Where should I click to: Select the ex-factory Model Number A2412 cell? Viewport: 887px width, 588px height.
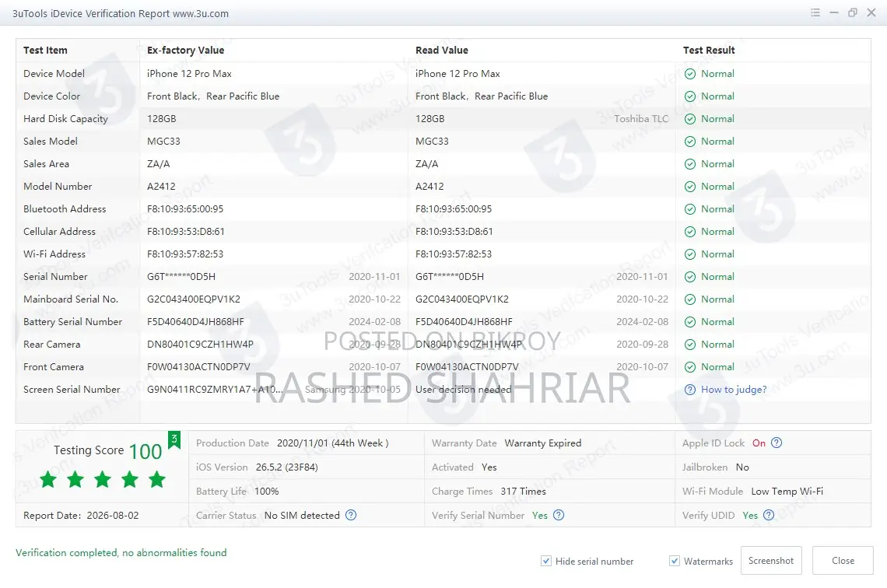(x=161, y=187)
